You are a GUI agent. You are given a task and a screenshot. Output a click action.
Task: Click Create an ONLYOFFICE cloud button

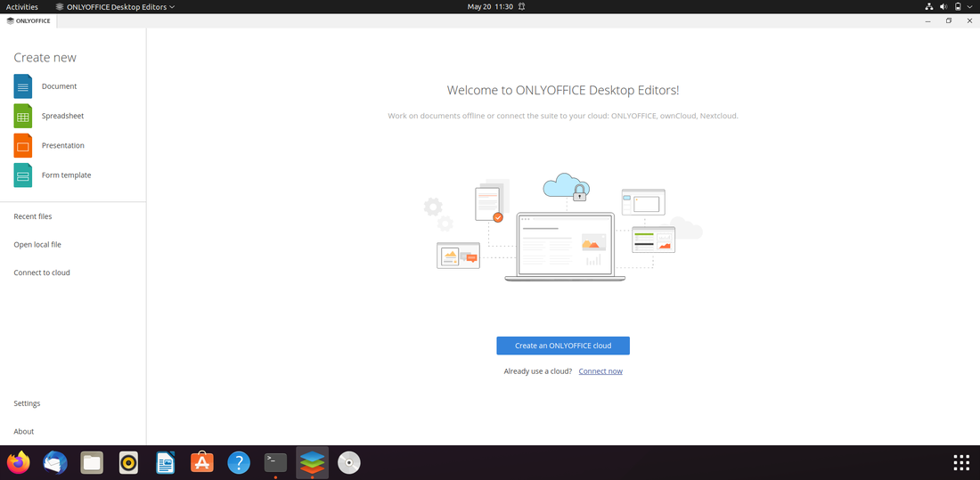coord(563,346)
